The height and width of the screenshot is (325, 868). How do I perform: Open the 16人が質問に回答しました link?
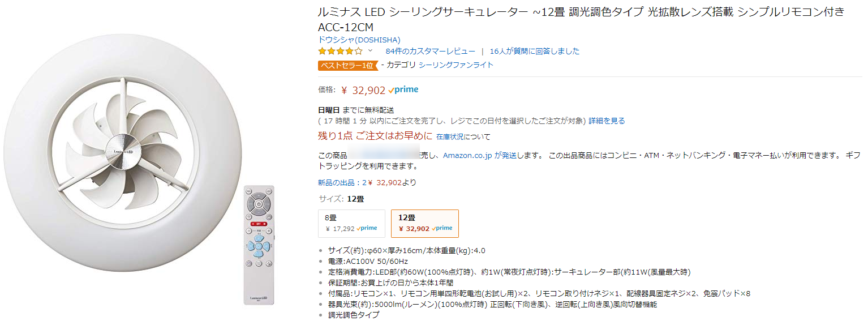(535, 51)
